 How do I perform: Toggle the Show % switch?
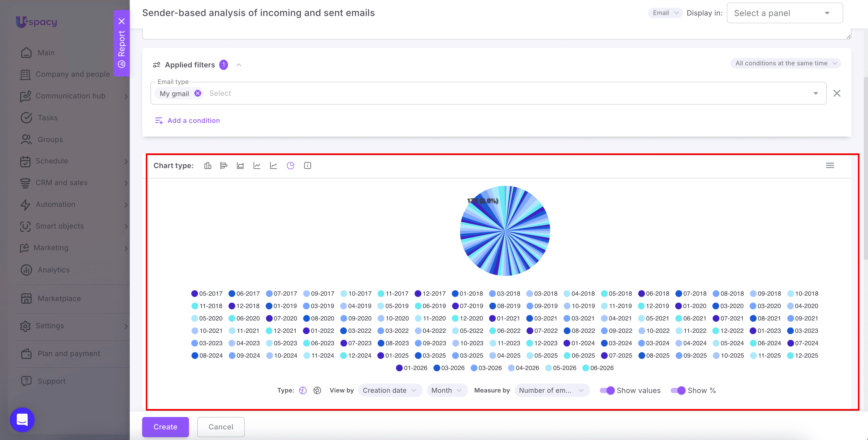[678, 390]
